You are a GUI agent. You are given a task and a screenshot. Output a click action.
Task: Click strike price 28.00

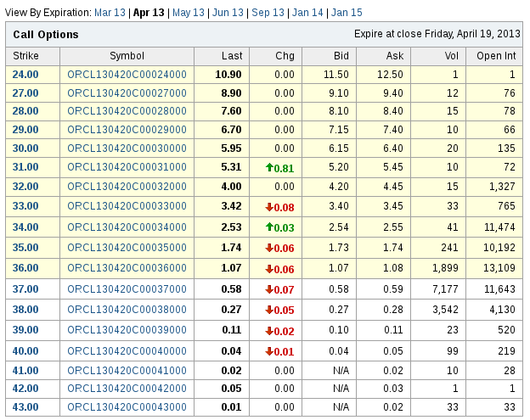[x=25, y=111]
